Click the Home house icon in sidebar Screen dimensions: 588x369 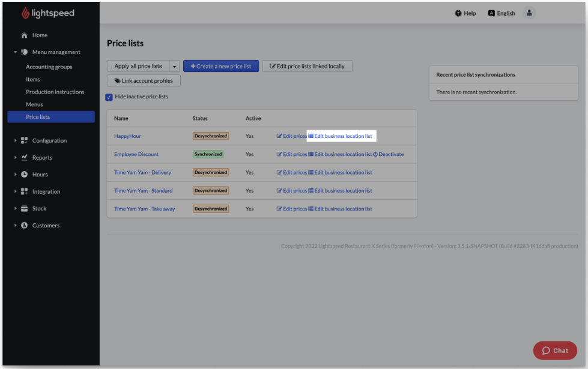click(x=24, y=35)
